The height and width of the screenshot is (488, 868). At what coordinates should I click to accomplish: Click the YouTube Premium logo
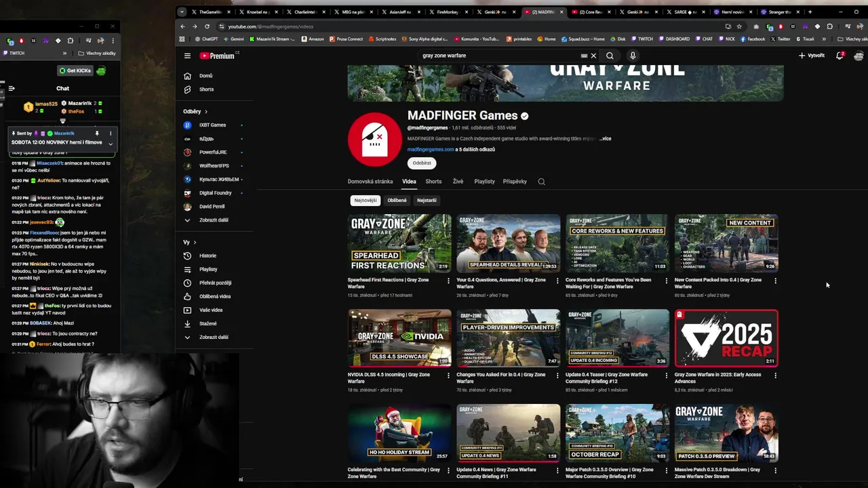[x=217, y=56]
